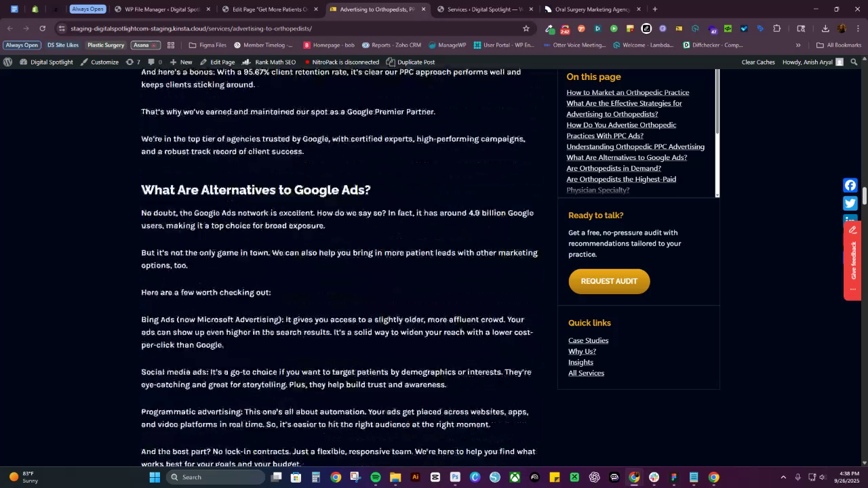Screen dimensions: 868x488
Task: Open Adobe Illustrator from the taskbar
Action: (x=415, y=477)
